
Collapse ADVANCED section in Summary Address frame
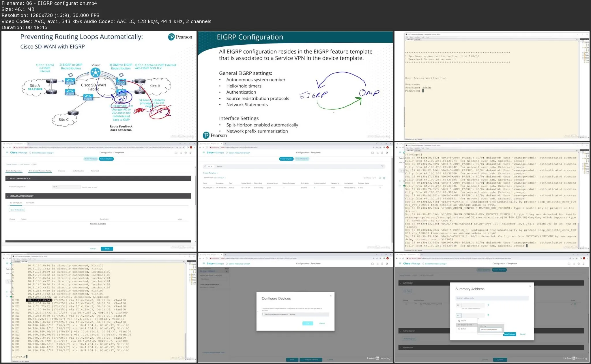point(401,348)
